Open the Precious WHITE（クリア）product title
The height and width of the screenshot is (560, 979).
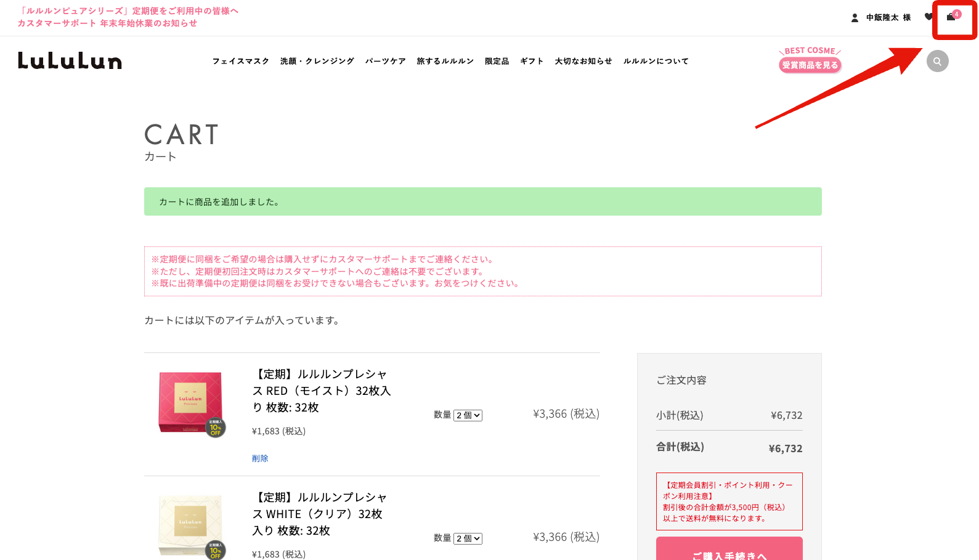click(x=319, y=514)
